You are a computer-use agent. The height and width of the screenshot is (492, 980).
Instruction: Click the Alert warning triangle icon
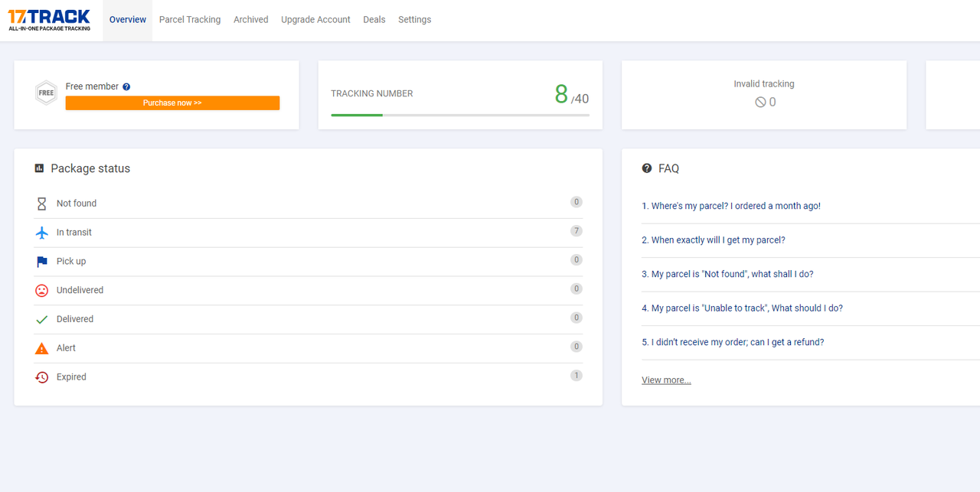pyautogui.click(x=42, y=348)
